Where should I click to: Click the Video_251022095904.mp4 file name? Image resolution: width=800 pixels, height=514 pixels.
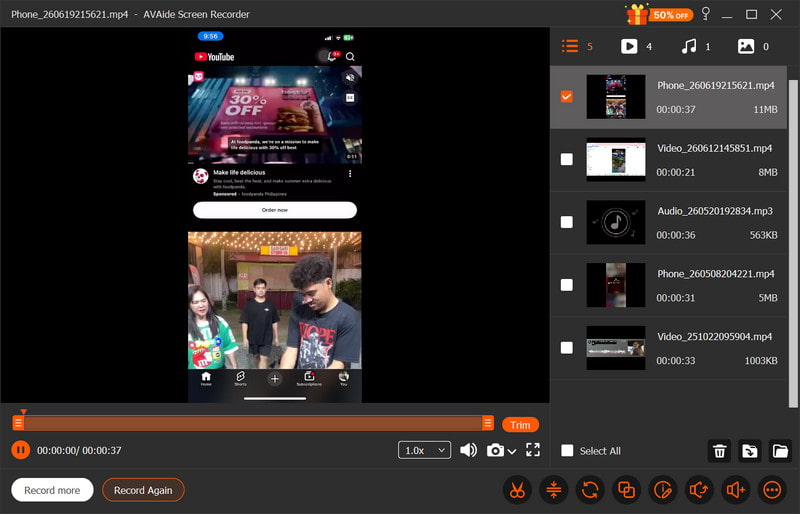714,336
